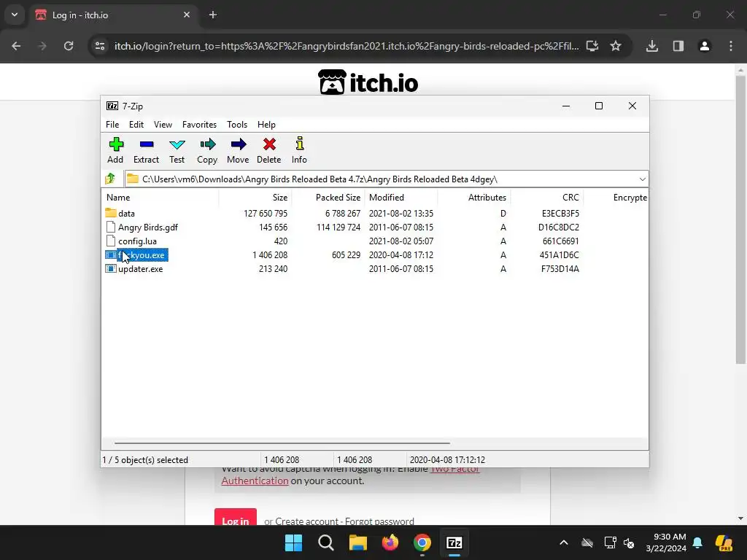
Task: Open Windows Start menu
Action: tap(293, 542)
